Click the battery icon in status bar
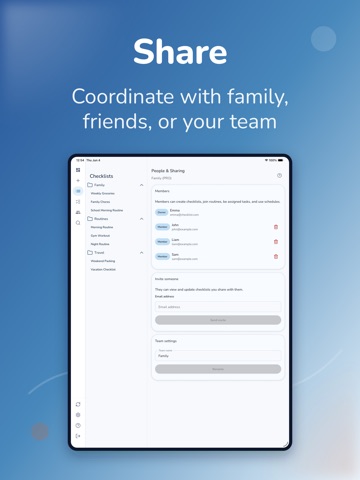The height and width of the screenshot is (480, 360). point(281,160)
